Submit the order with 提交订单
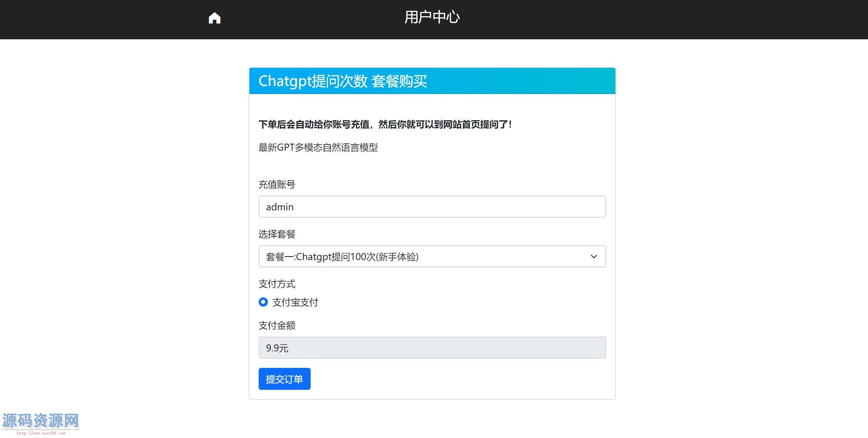 click(x=284, y=379)
